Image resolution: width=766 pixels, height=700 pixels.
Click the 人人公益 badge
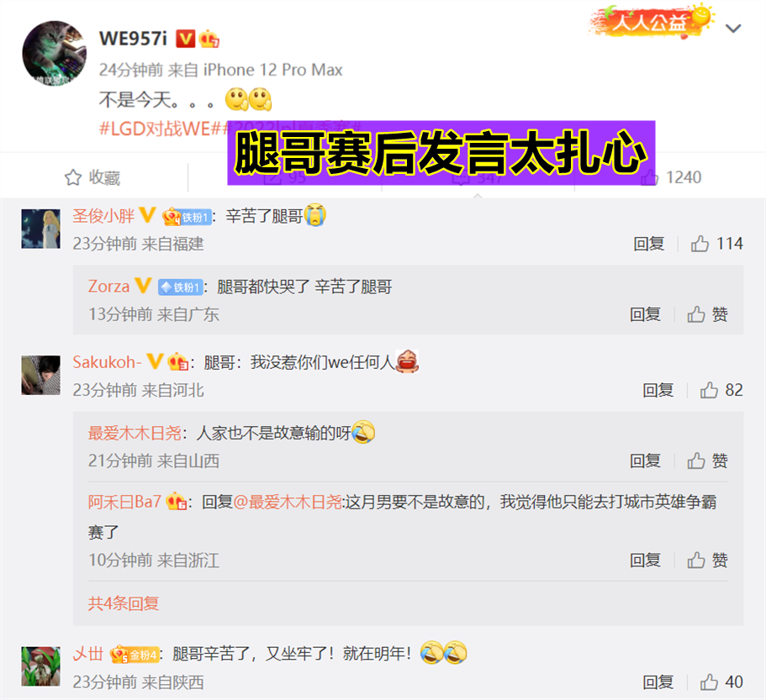click(651, 21)
